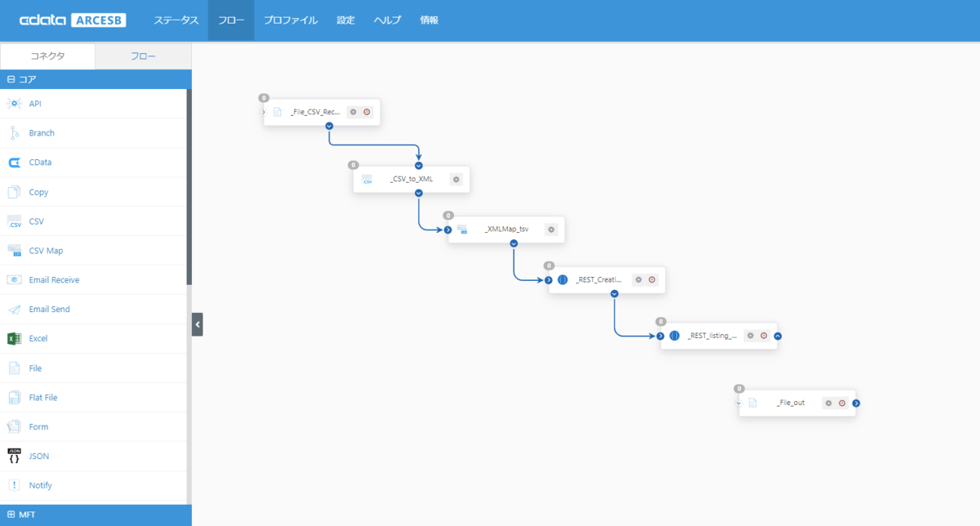Screen dimensions: 980x526
Task: Collapse the left sidebar with arrow handle
Action: [198, 324]
